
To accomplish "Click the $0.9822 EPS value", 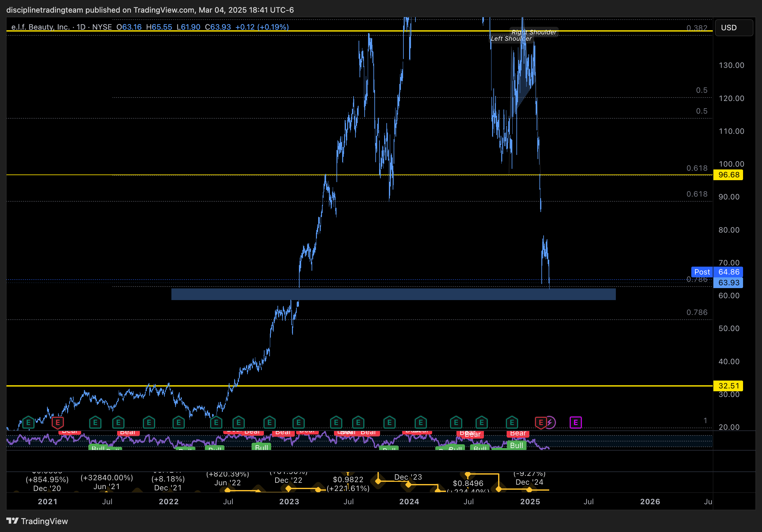I will [x=348, y=480].
